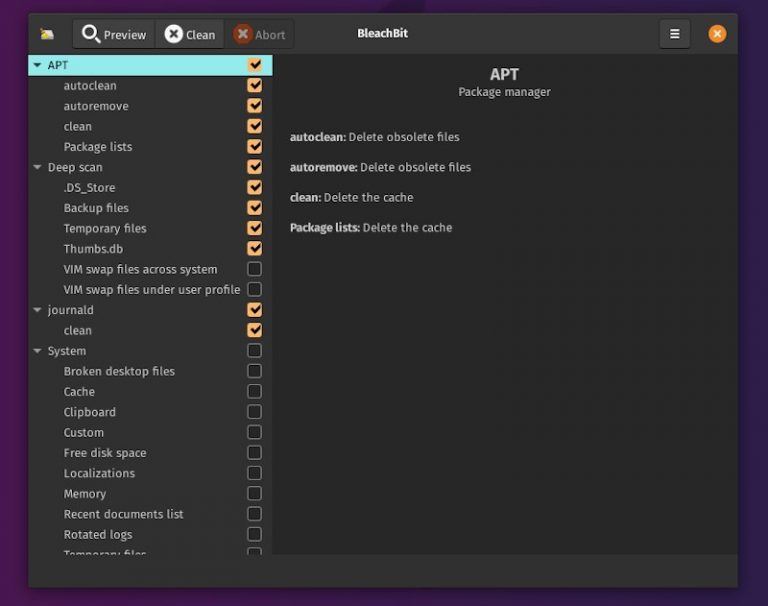768x606 pixels.
Task: Enable VIM swap files across system
Action: tap(255, 269)
